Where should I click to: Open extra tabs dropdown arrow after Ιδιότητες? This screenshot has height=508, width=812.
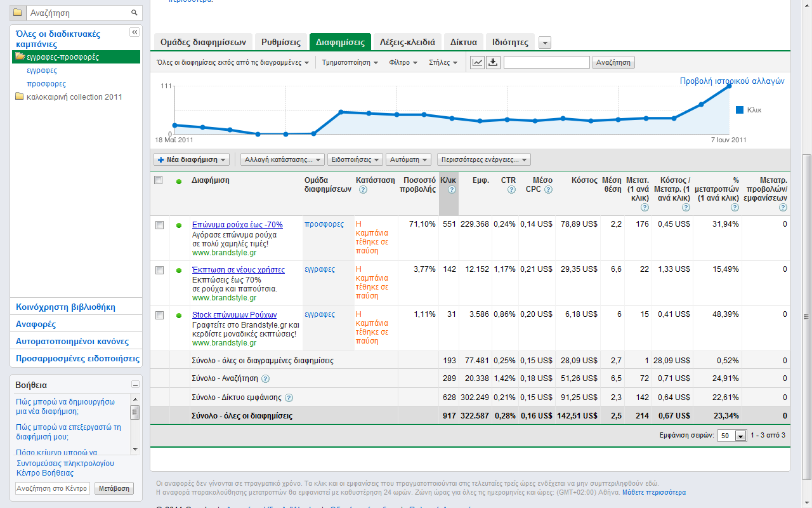point(545,43)
